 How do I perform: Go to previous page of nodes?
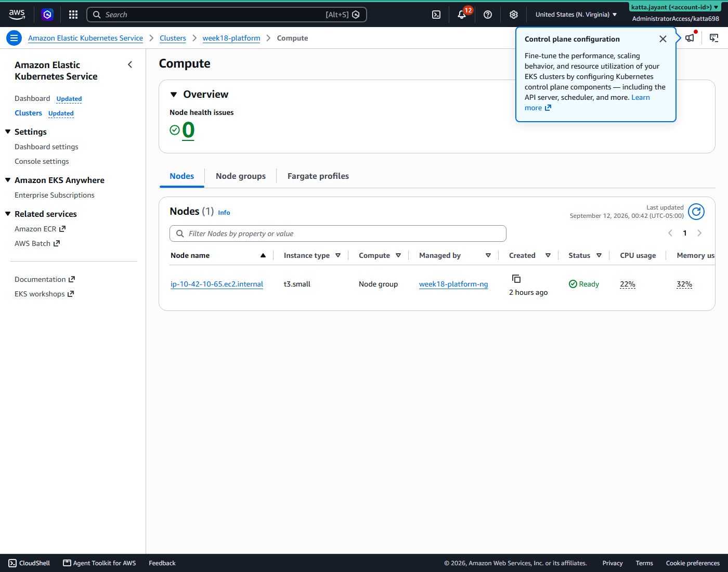(670, 233)
